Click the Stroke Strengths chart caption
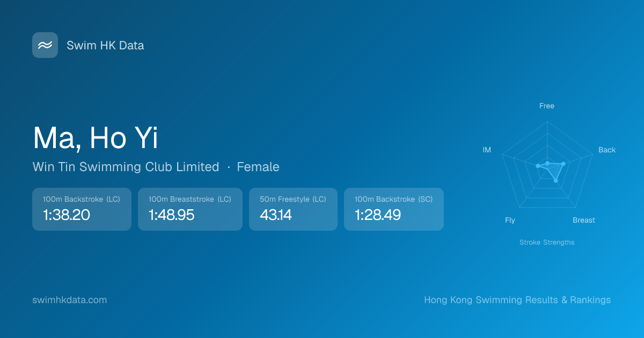This screenshot has width=644, height=338. (547, 243)
